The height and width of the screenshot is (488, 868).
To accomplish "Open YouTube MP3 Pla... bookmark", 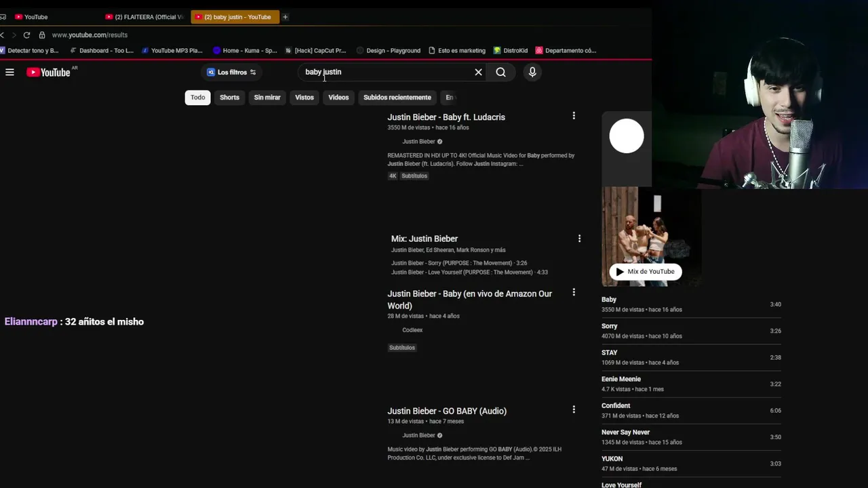I will coord(172,51).
